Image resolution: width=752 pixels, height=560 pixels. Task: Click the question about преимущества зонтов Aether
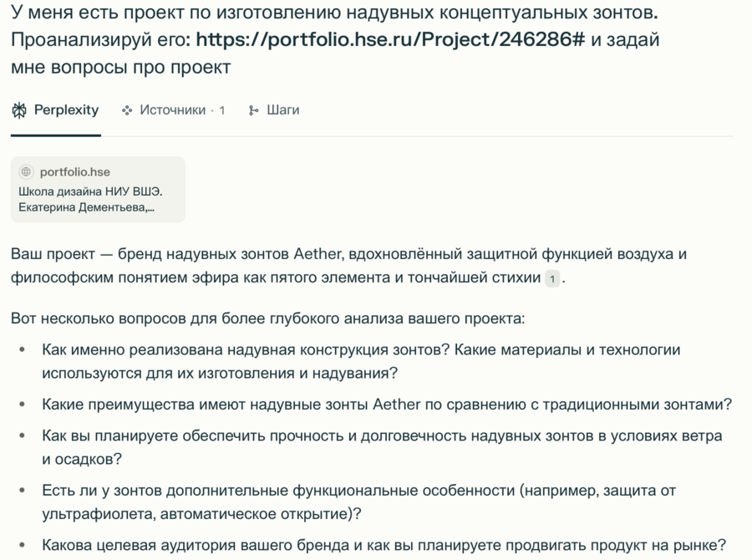click(386, 405)
